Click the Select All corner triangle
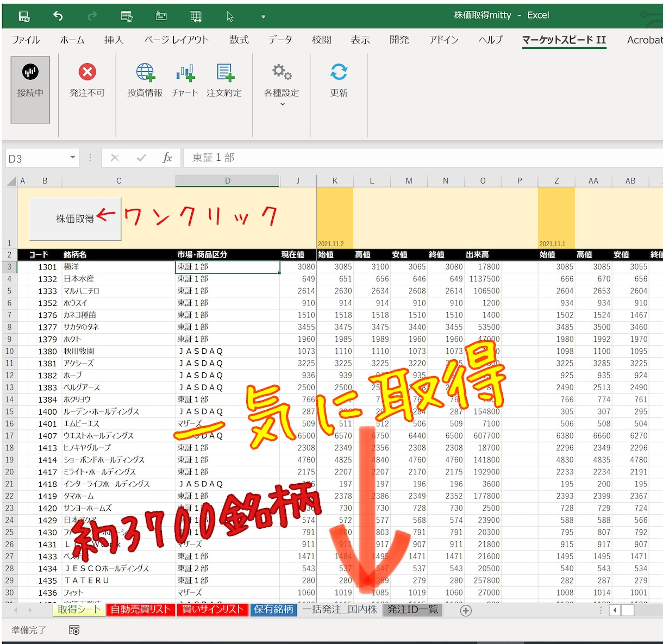Image resolution: width=663 pixels, height=644 pixels. (x=11, y=181)
